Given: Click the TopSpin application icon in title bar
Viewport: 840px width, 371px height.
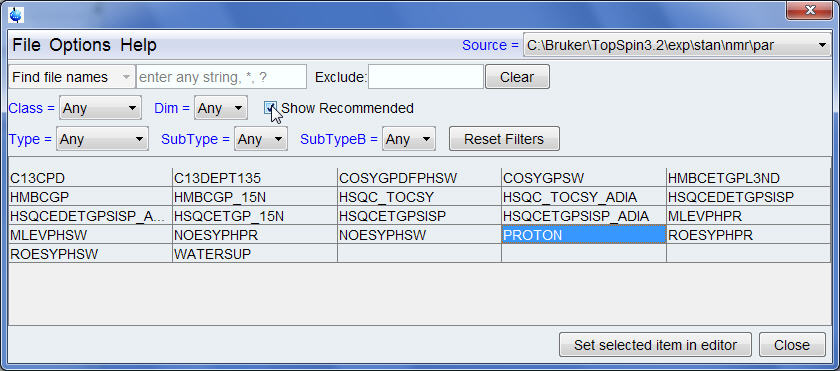Looking at the screenshot, I should point(17,14).
